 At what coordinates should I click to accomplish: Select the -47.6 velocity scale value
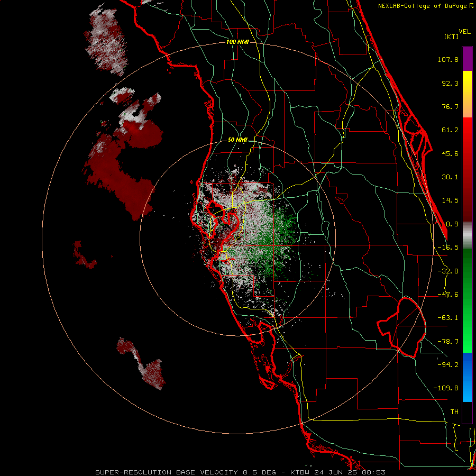pos(448,295)
